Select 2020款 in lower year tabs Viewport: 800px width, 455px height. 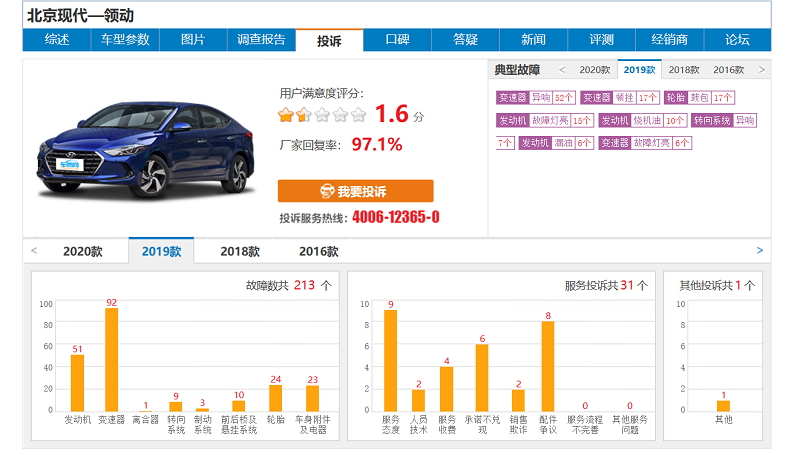pyautogui.click(x=83, y=251)
